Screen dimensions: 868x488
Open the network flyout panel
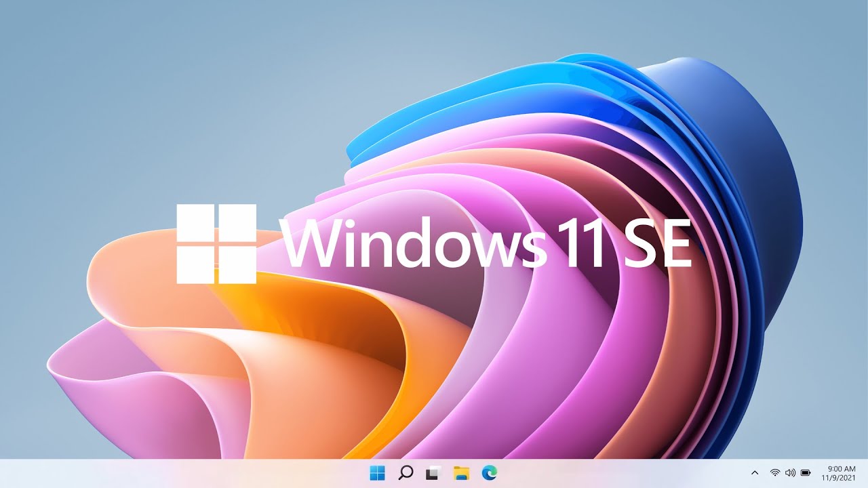click(x=774, y=474)
